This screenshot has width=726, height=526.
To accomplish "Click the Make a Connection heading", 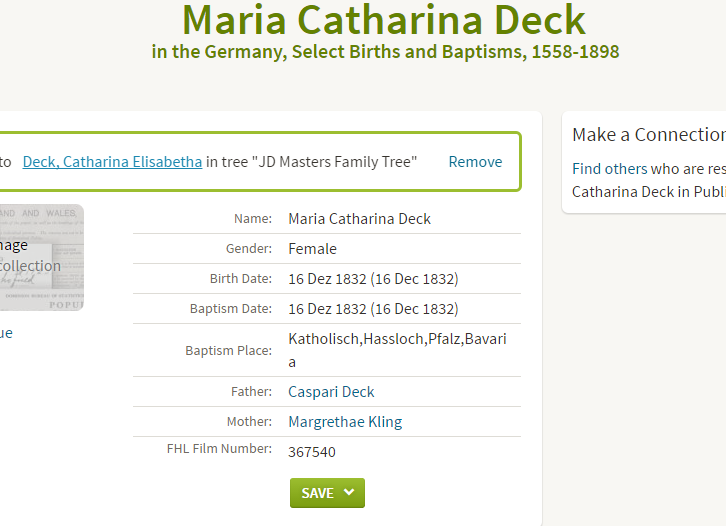I will click(649, 135).
